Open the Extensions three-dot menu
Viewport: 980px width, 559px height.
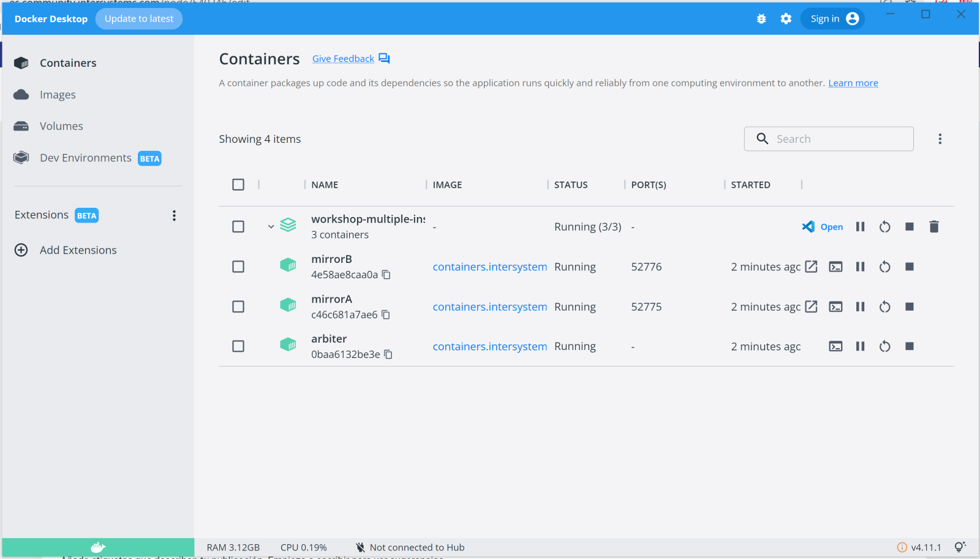coord(174,216)
